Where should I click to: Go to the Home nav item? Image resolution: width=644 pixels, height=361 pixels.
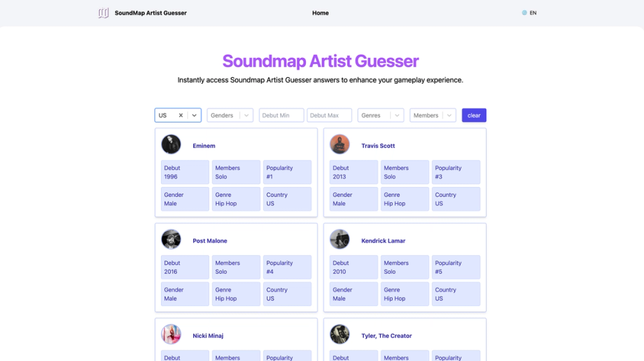coord(320,13)
